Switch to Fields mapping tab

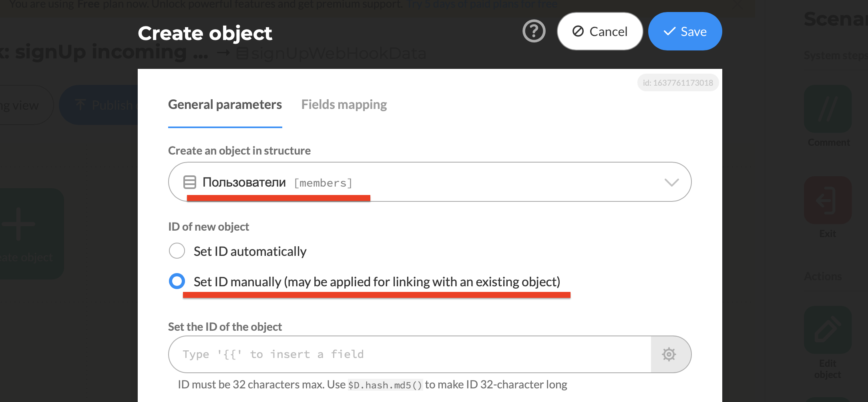[344, 105]
